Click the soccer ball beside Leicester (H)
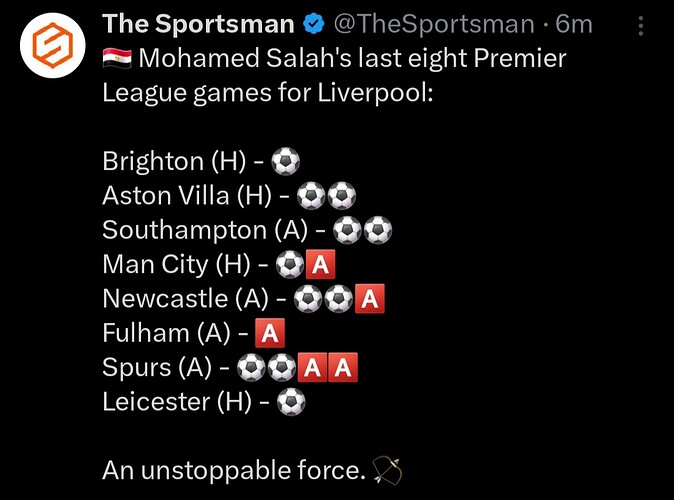Screen dimensions: 674x500 [291, 402]
